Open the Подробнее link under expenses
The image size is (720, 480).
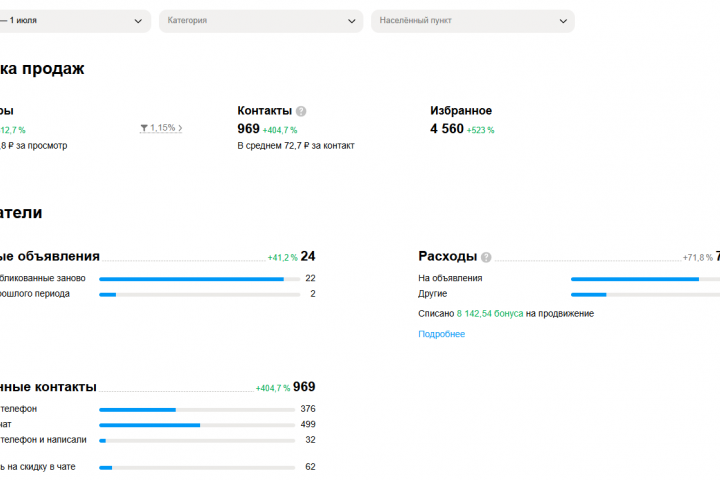tap(441, 334)
